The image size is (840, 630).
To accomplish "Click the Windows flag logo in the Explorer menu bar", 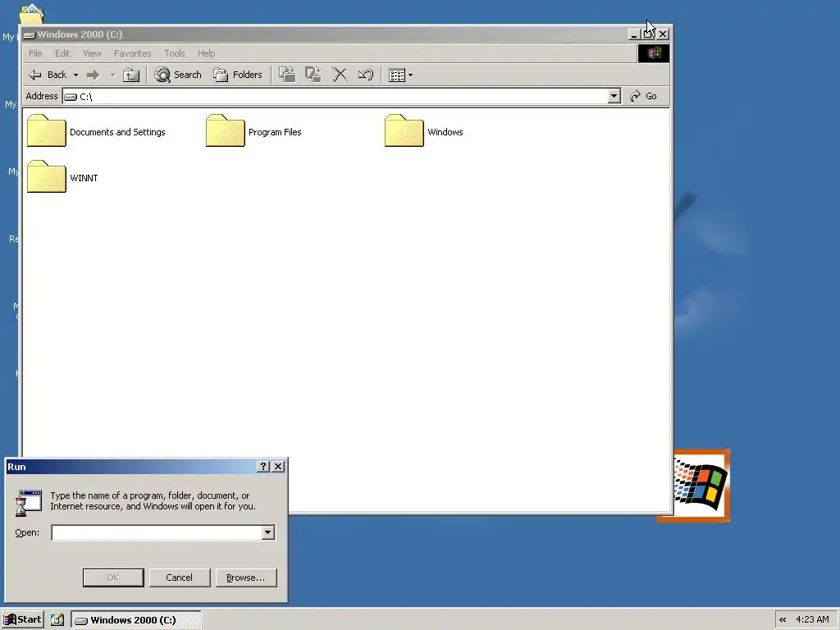I will click(654, 53).
